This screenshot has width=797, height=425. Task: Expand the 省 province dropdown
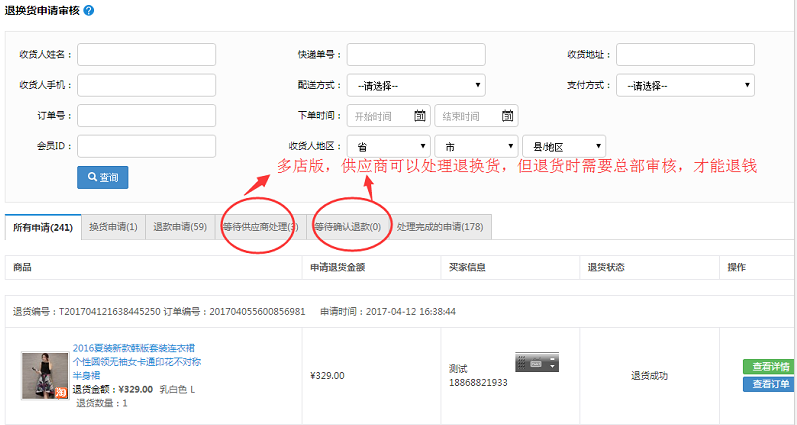(x=388, y=146)
